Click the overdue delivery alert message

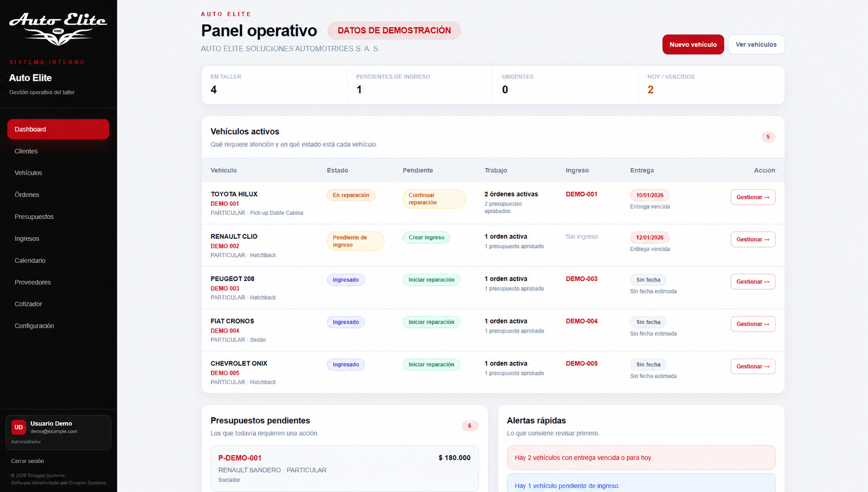(641, 458)
